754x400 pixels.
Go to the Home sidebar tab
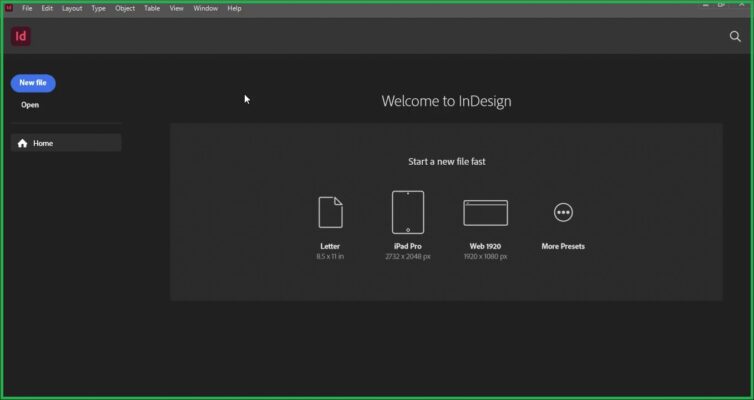66,143
